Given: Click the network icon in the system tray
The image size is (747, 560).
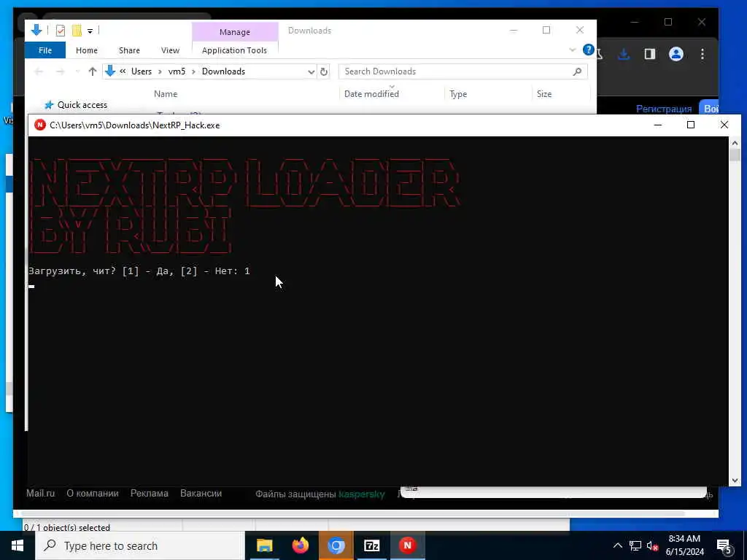Looking at the screenshot, I should [635, 545].
